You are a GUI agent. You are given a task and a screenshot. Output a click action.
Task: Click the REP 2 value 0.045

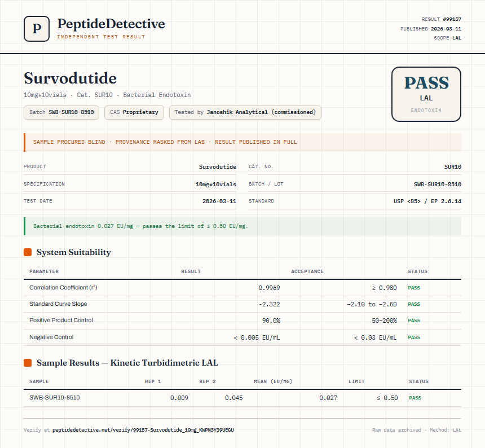click(233, 398)
